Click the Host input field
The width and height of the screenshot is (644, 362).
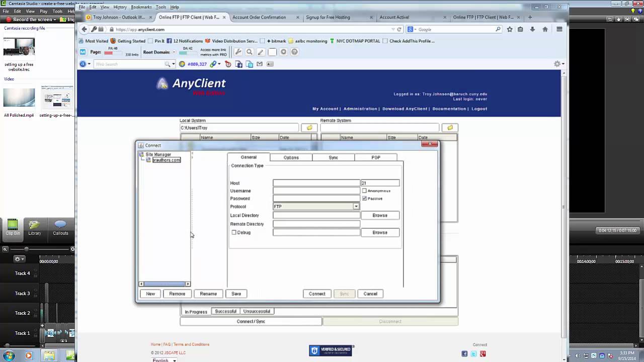pyautogui.click(x=316, y=183)
